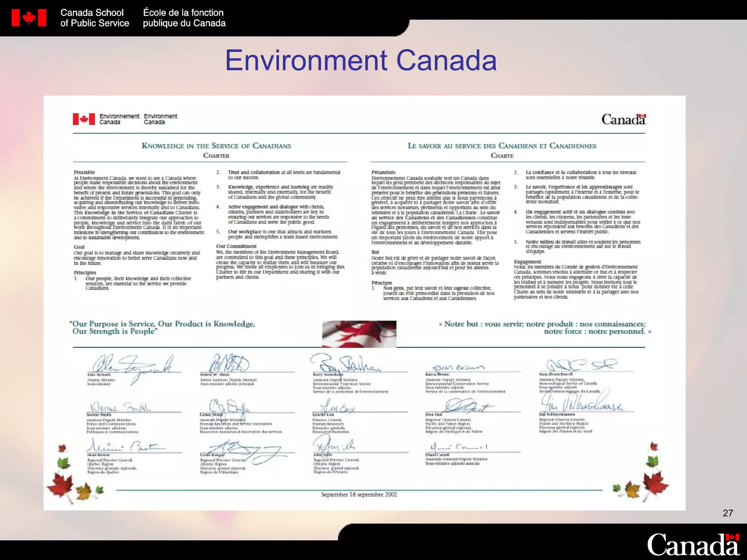Click Lynette Cox's signature
Screen dimensions: 747x560
pos(337,407)
